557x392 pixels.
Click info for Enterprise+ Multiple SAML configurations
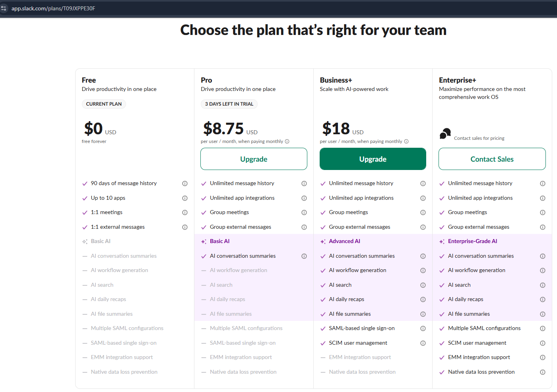(x=543, y=328)
